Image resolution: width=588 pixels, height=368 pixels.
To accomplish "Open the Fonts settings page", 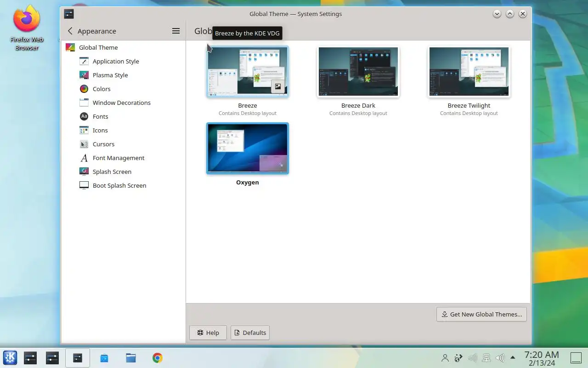I will (123, 116).
